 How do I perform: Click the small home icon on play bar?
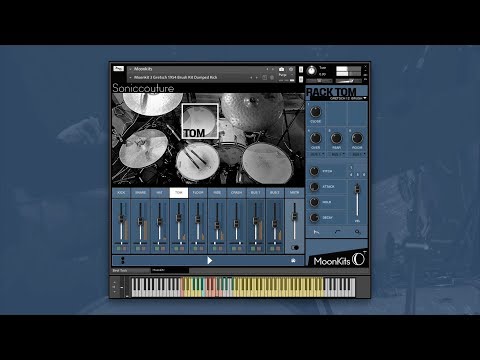click(x=293, y=260)
